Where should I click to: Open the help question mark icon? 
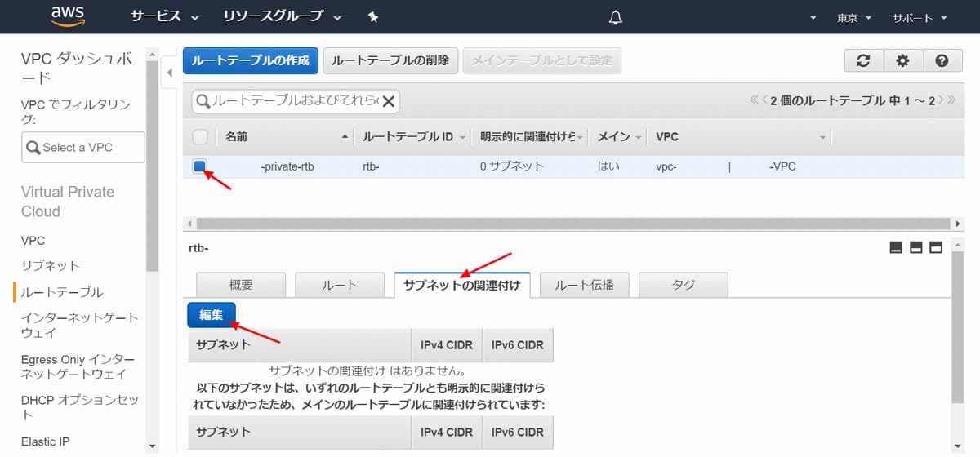point(942,60)
